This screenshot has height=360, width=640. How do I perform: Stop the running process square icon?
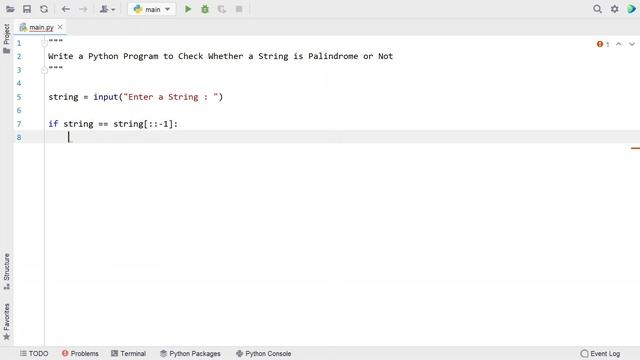pyautogui.click(x=239, y=9)
